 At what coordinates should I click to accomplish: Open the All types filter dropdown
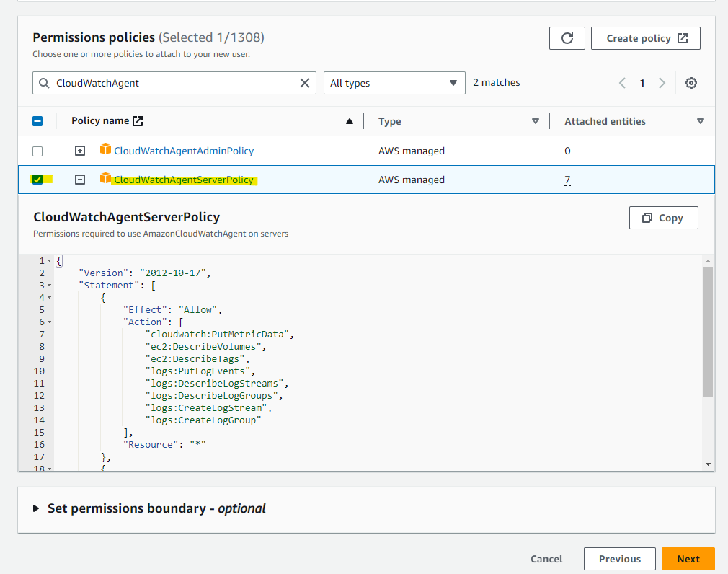pos(394,83)
